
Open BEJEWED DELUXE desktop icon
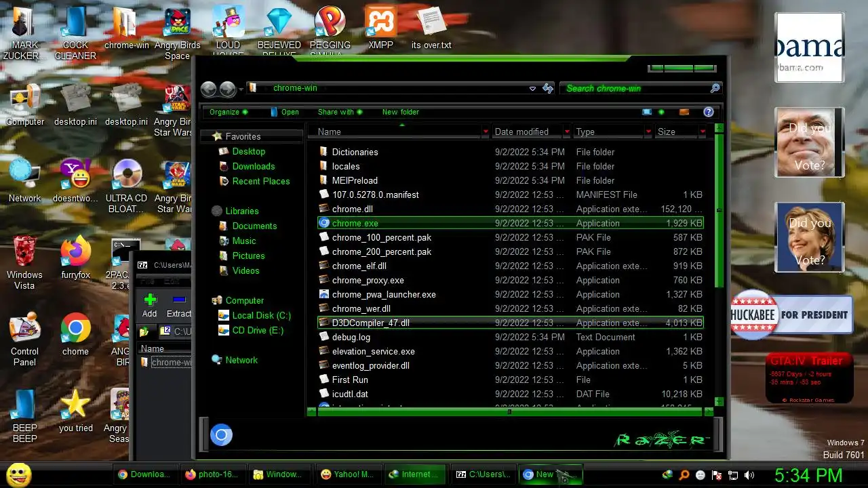coord(279,22)
